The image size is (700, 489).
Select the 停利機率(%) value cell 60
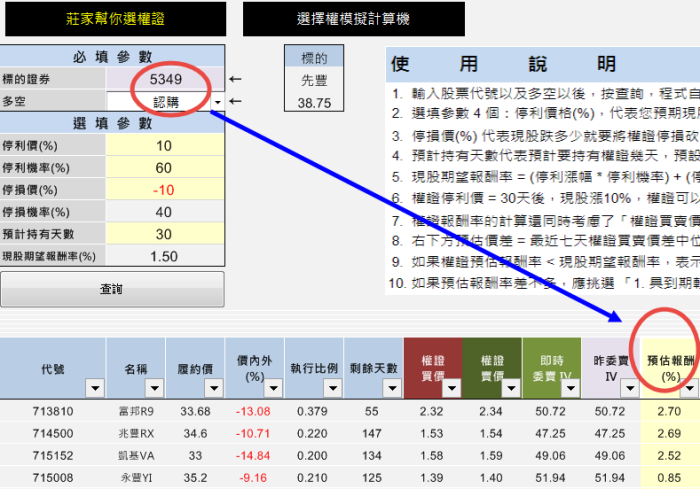point(165,168)
